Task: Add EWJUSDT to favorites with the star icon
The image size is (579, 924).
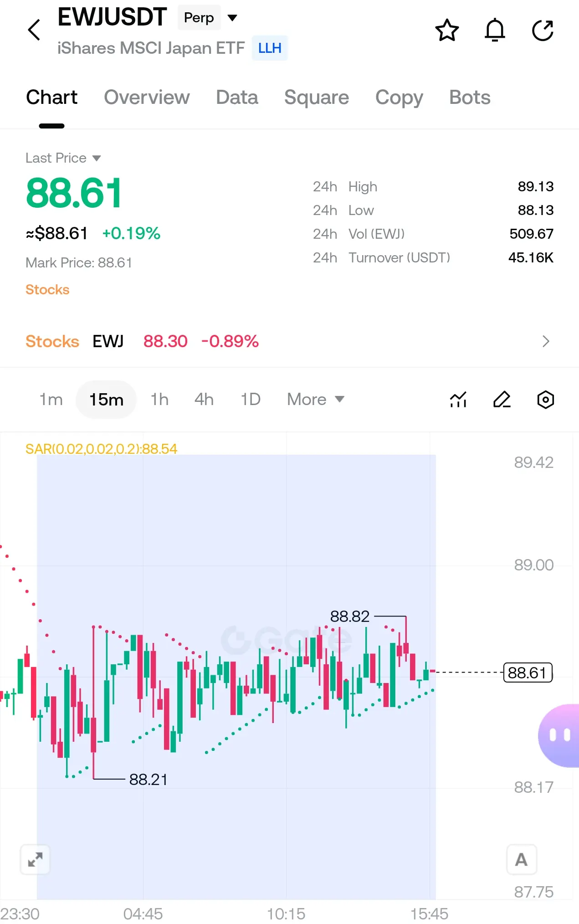Action: click(447, 31)
